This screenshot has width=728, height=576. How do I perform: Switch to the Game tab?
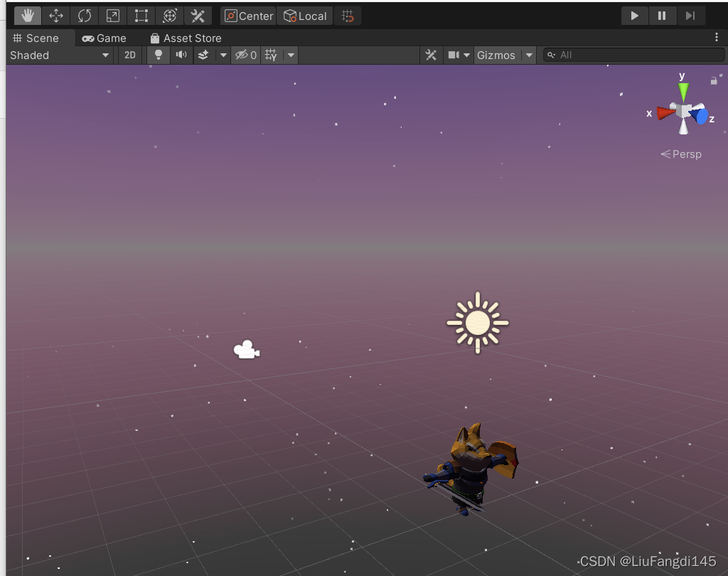(x=104, y=38)
